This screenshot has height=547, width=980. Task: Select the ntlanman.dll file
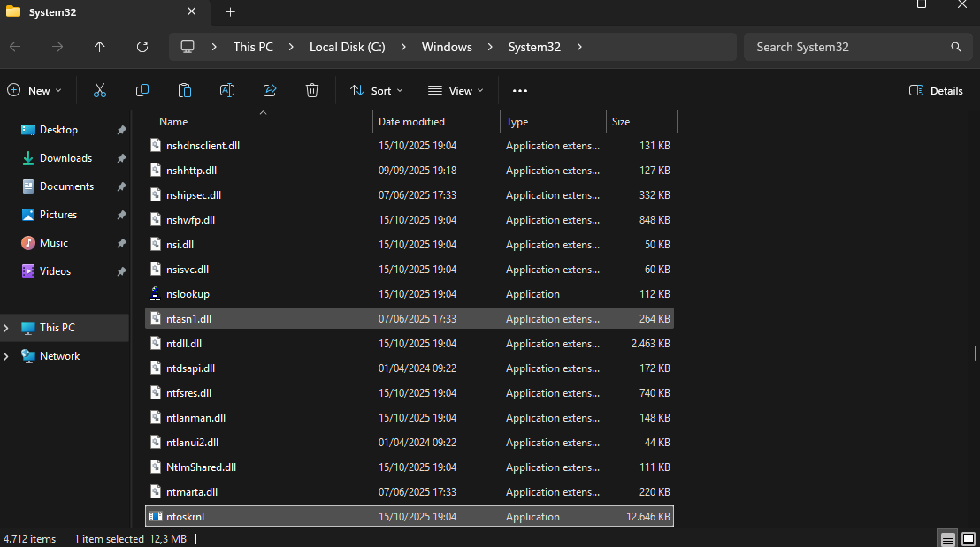410,418
